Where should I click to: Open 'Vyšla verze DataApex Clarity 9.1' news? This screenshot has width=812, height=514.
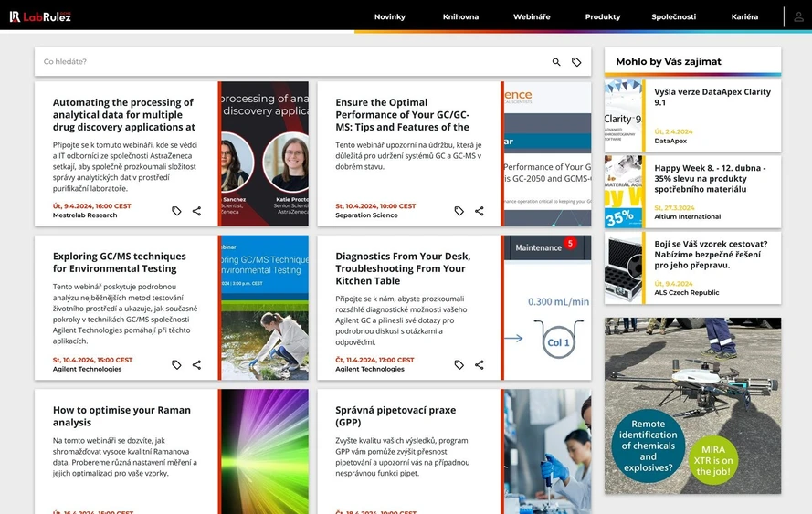(x=712, y=97)
